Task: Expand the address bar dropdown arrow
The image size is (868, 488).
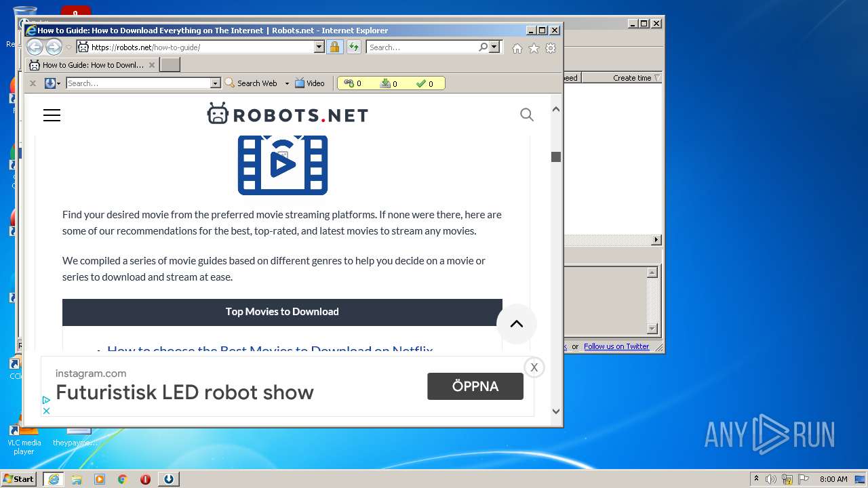Action: click(319, 47)
